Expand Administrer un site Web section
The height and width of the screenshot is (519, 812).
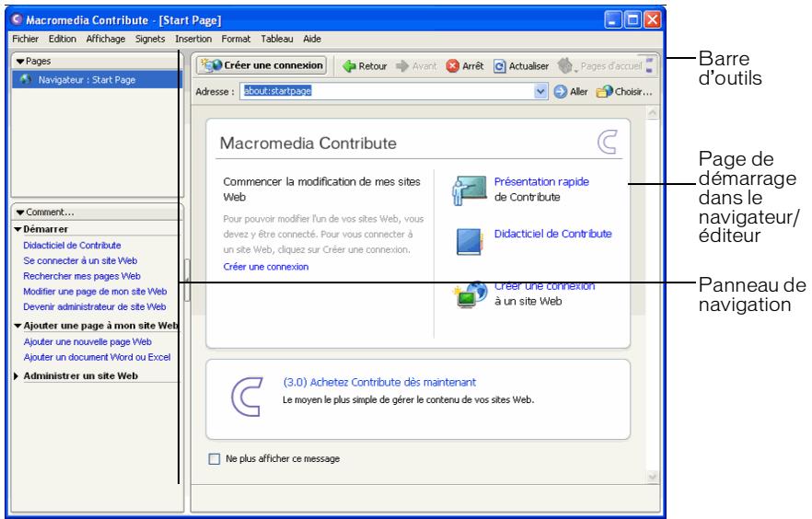point(17,376)
